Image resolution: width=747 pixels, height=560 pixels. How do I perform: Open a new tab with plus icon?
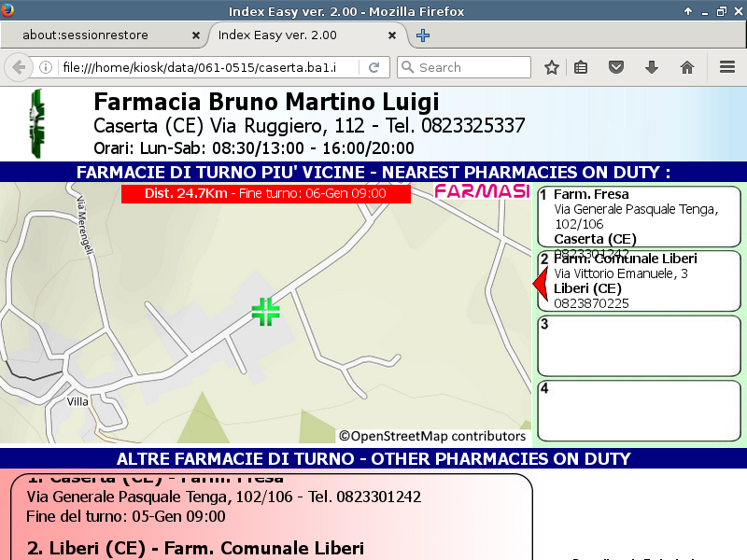[x=423, y=35]
